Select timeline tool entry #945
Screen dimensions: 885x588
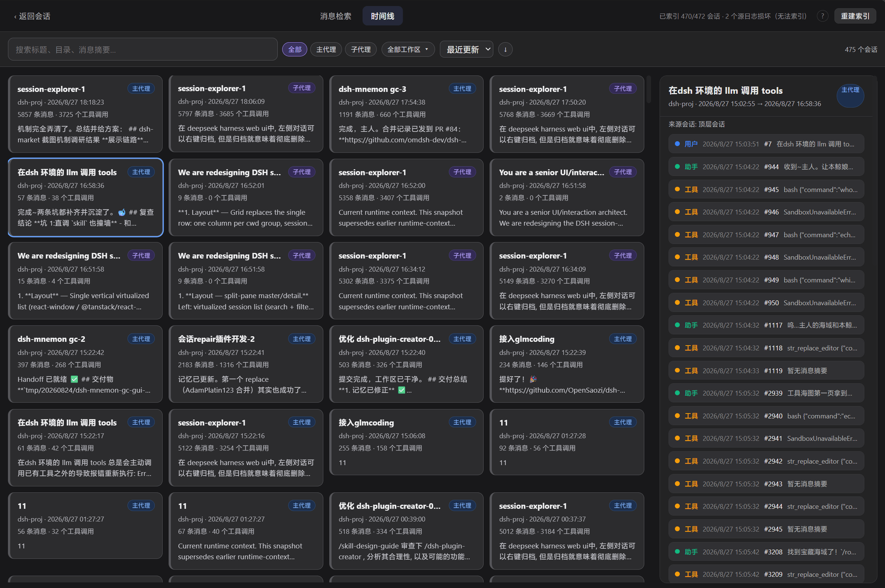[x=766, y=189]
